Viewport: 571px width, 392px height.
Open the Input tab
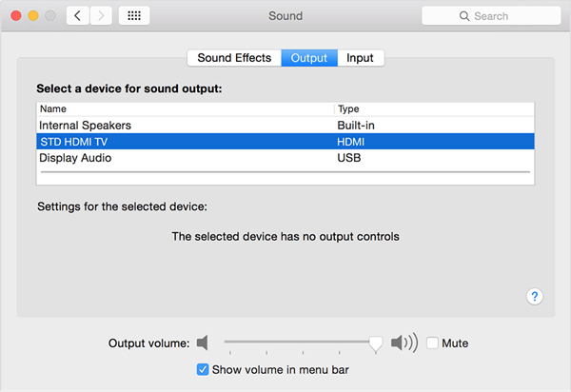pos(360,58)
